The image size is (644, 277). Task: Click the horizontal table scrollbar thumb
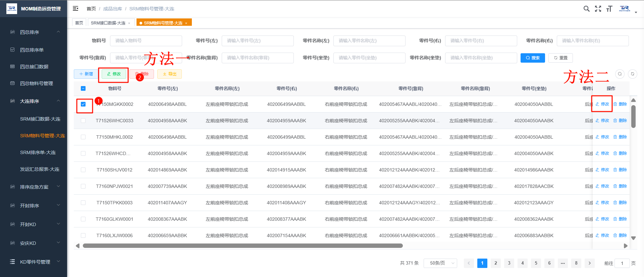pos(243,246)
